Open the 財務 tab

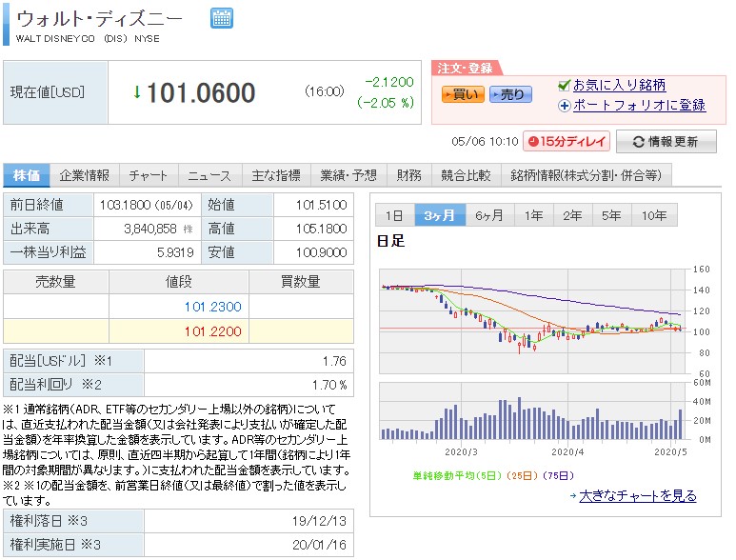(408, 175)
